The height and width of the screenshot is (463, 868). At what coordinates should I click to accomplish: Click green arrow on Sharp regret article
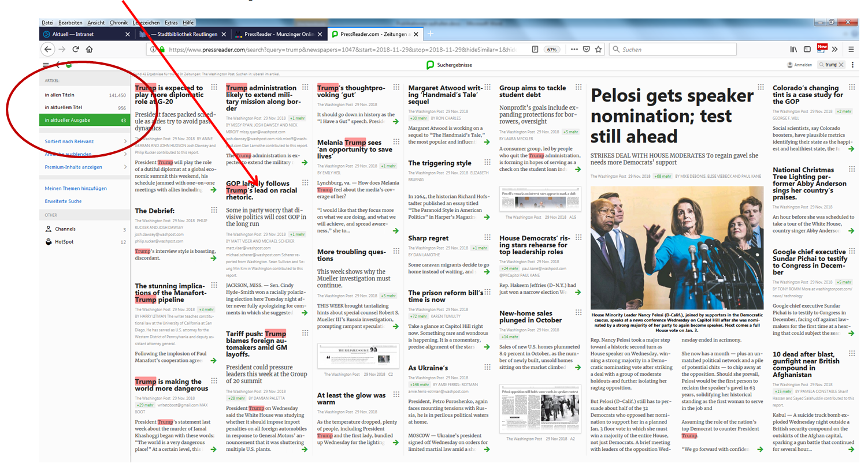487,272
